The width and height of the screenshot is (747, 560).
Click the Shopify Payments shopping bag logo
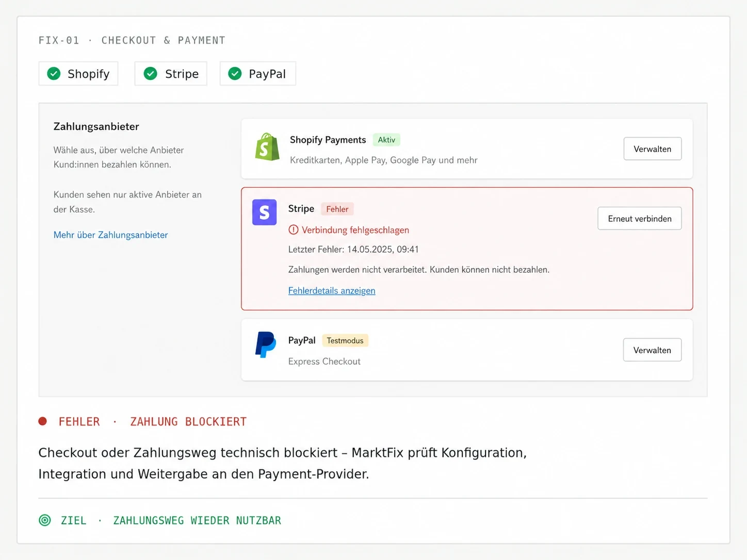(267, 147)
